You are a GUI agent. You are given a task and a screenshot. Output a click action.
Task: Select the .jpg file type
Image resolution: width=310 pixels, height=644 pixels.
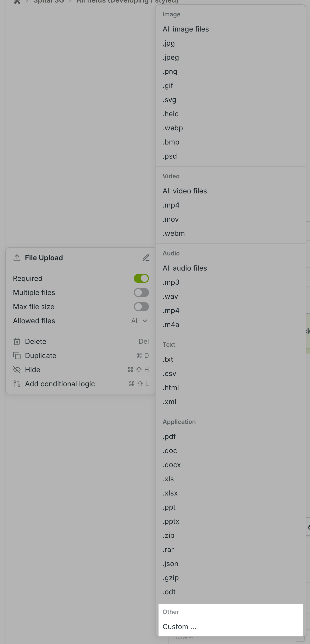[230, 43]
